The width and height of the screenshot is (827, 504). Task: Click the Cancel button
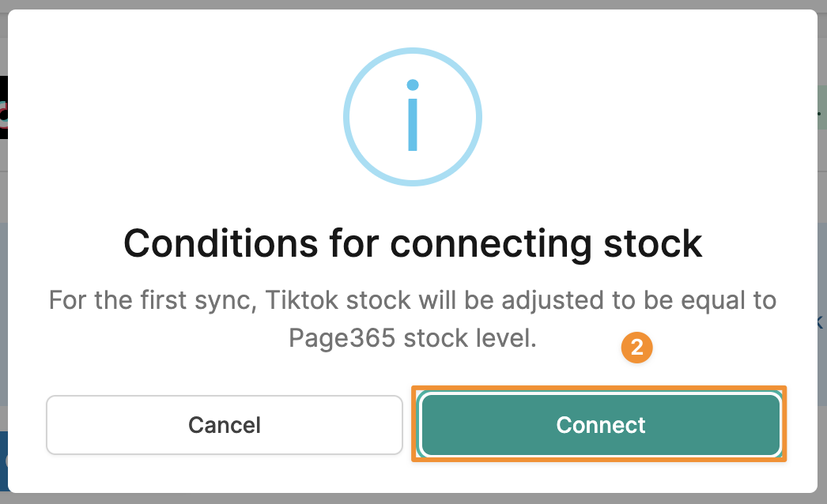(x=225, y=425)
